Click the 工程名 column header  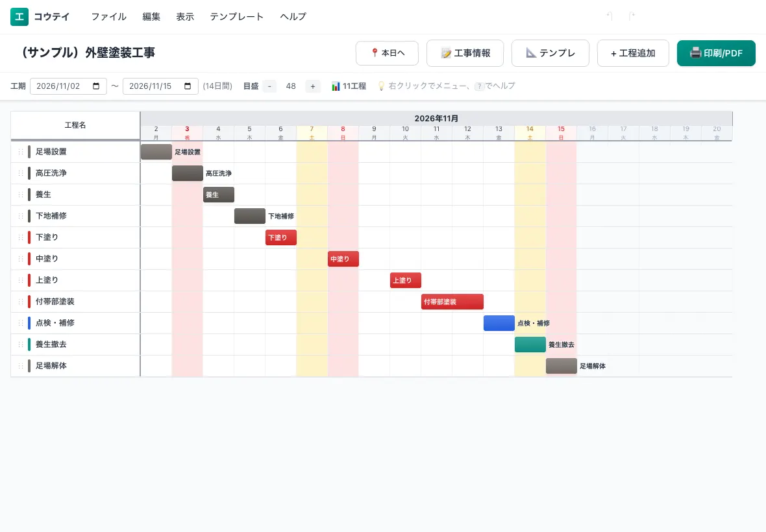coord(75,125)
